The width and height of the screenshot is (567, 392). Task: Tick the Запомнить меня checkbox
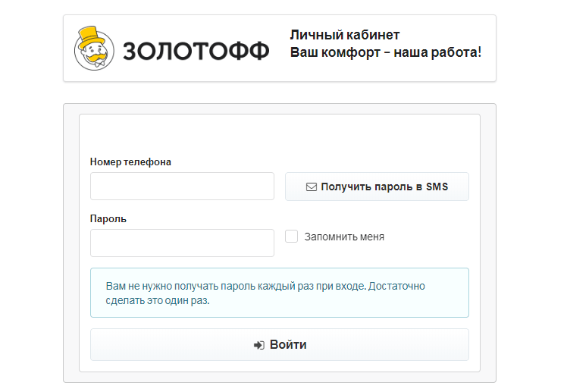point(291,237)
